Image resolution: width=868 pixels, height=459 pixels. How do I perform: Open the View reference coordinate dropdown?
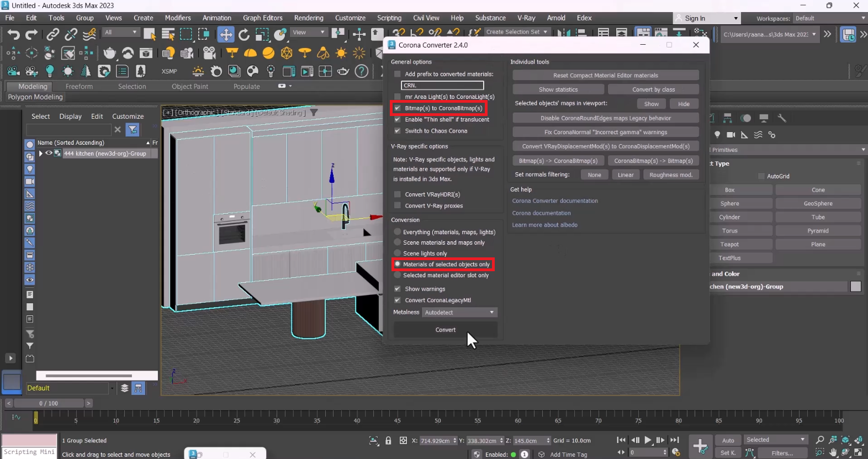click(x=309, y=32)
